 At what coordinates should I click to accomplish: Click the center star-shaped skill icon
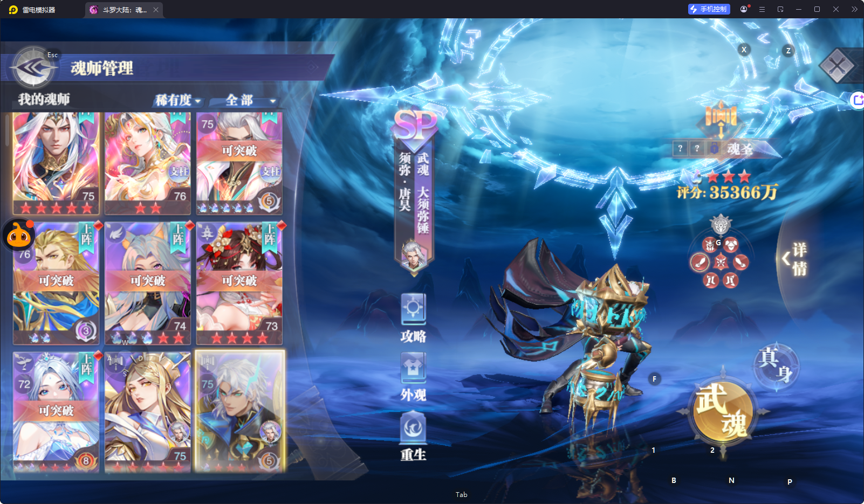[x=721, y=263]
